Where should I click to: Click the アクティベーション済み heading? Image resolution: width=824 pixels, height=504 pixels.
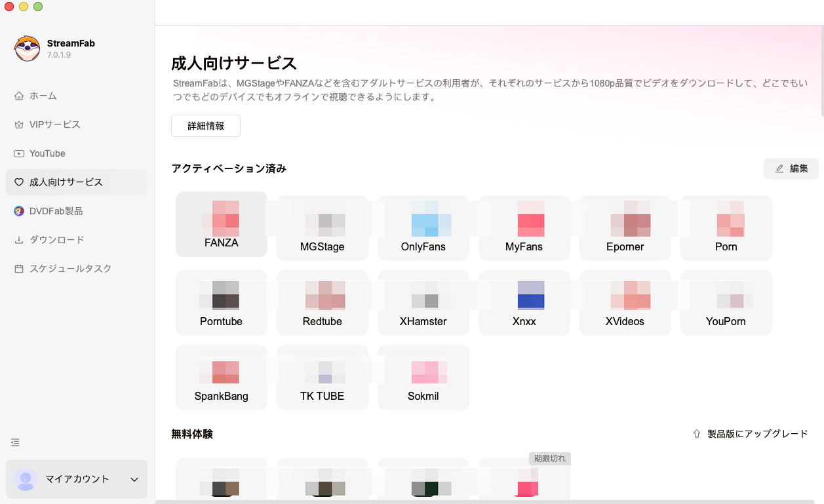(x=229, y=168)
